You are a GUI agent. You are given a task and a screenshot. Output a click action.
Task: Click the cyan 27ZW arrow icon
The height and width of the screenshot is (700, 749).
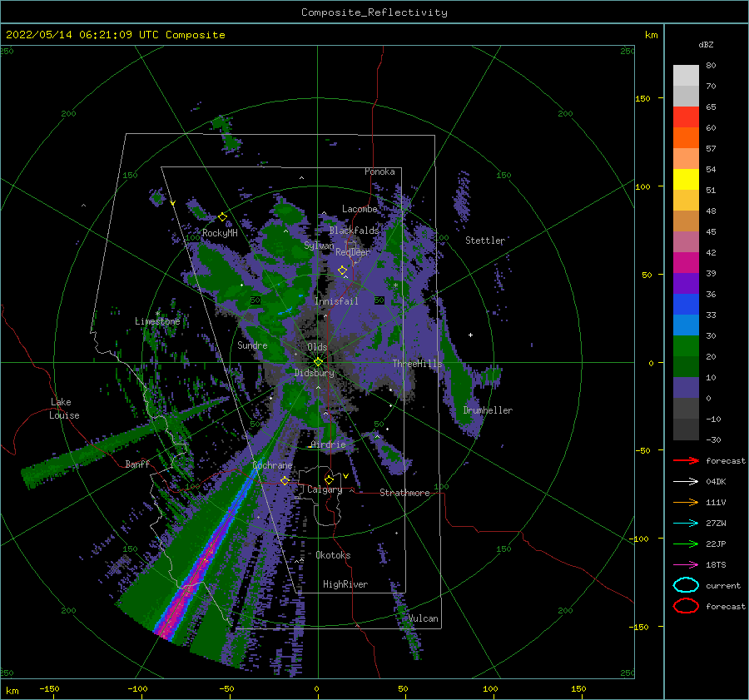(x=686, y=524)
